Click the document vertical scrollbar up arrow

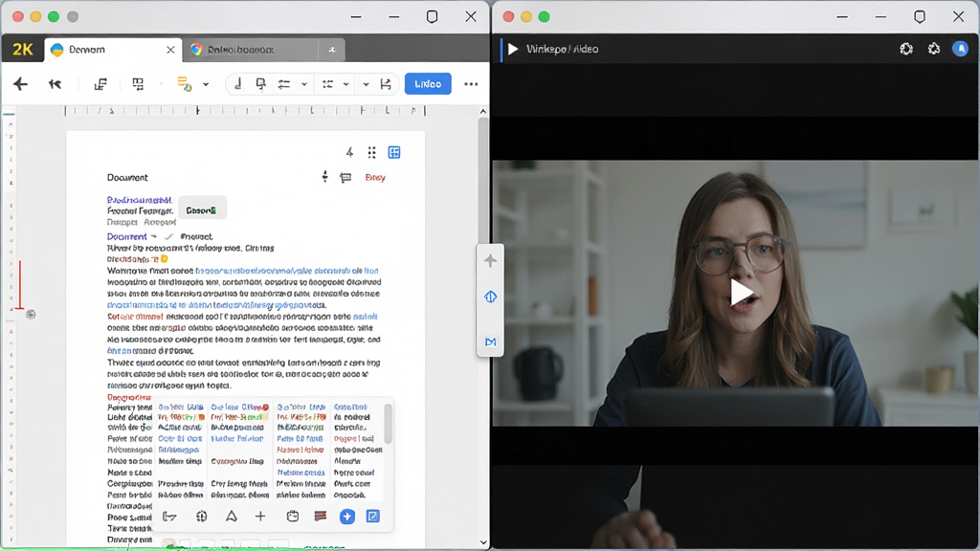click(483, 111)
